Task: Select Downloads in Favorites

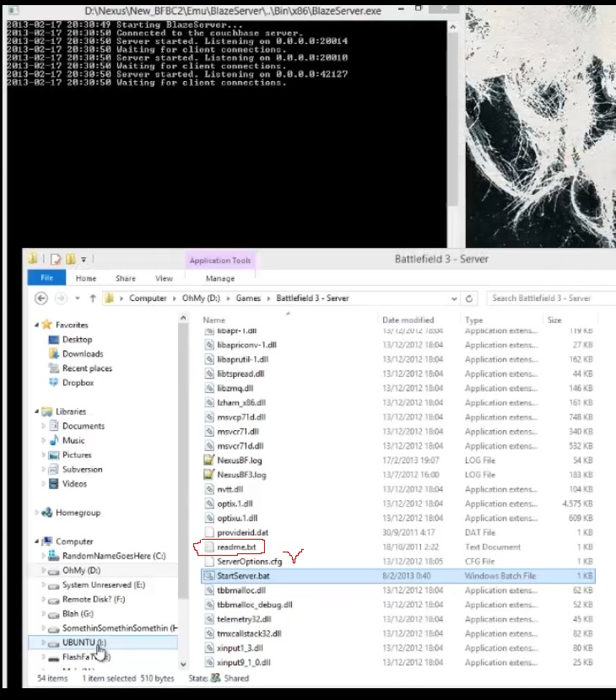Action: point(83,354)
